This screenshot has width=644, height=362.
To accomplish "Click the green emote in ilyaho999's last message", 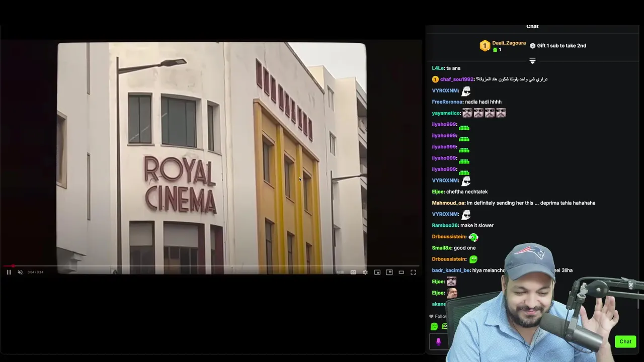I will tap(464, 172).
